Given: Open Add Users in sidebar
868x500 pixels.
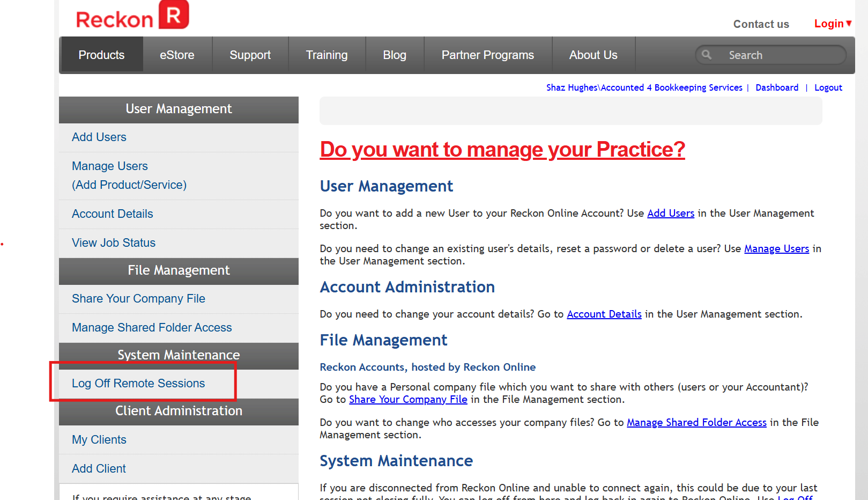Looking at the screenshot, I should click(x=99, y=137).
